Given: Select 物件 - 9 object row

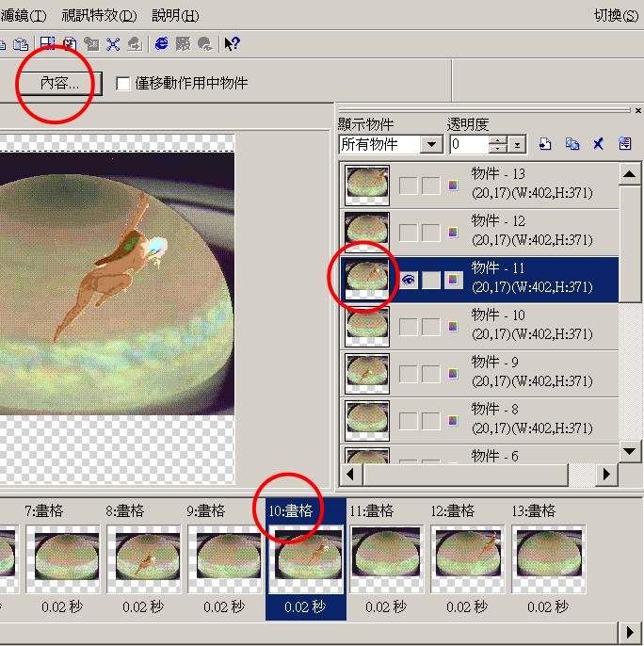Looking at the screenshot, I should click(479, 374).
